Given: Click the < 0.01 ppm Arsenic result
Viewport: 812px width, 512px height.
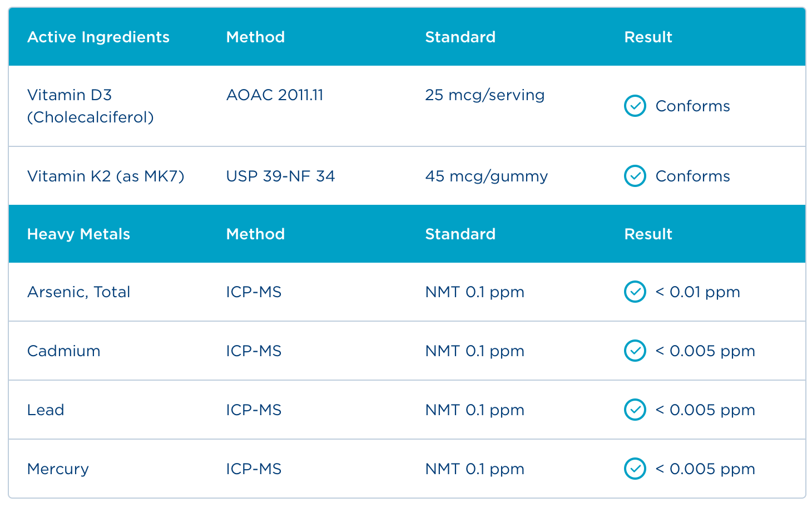Looking at the screenshot, I should (x=697, y=292).
